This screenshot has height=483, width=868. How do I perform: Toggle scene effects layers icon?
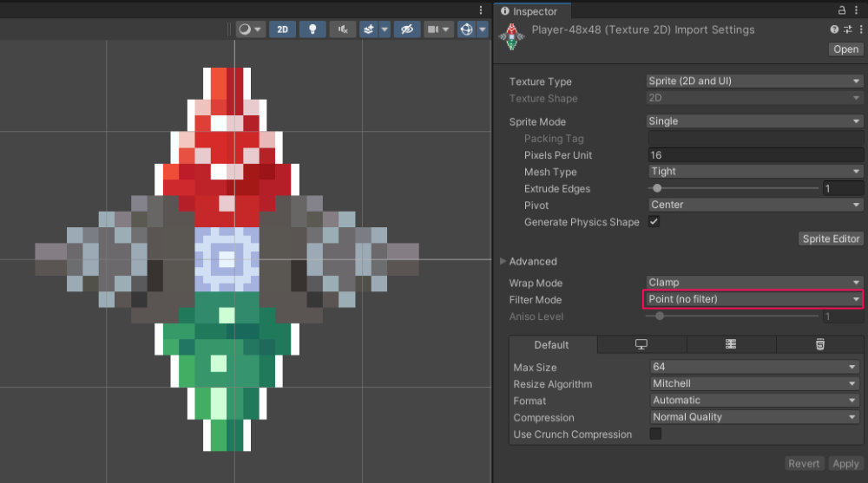click(x=368, y=29)
